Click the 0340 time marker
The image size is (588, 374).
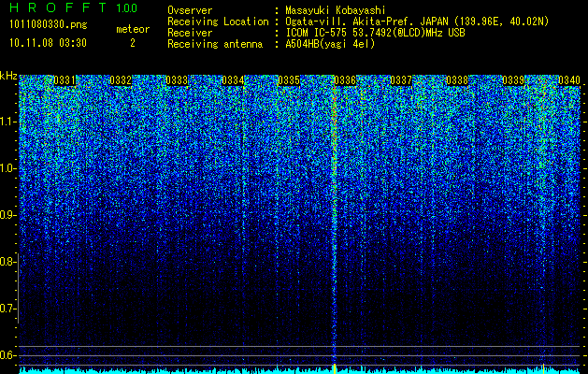coord(569,80)
